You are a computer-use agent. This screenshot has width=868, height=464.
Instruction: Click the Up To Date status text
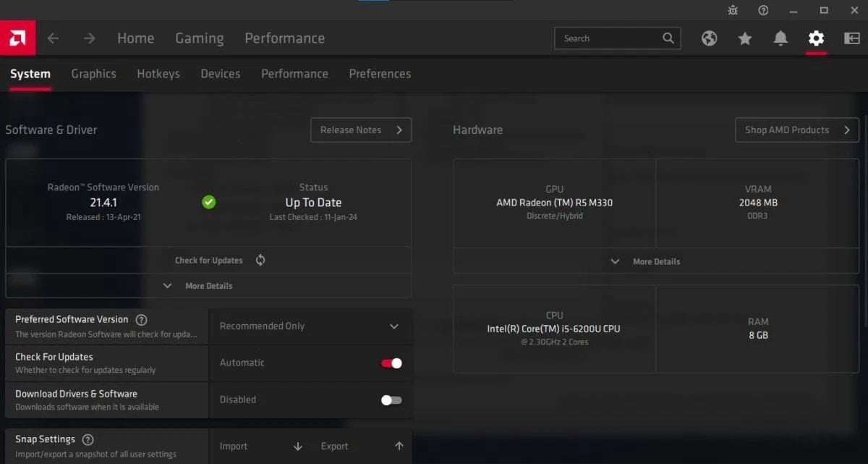pos(313,203)
